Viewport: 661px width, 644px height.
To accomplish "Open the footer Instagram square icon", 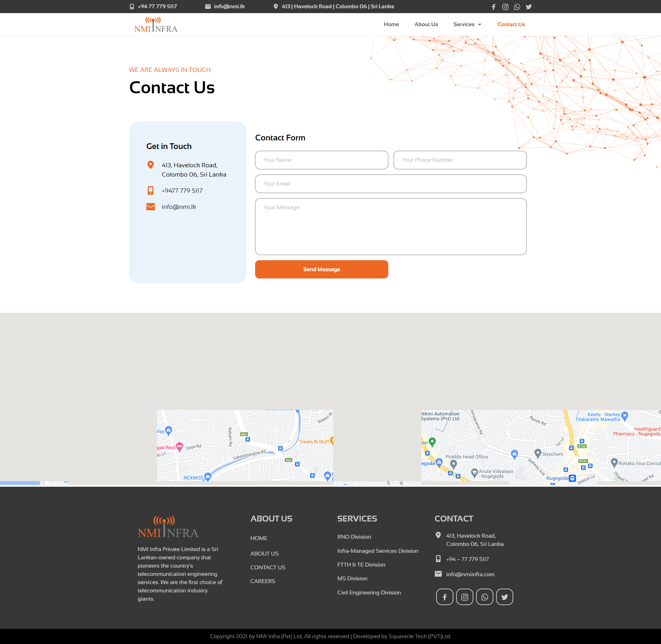I will click(464, 597).
